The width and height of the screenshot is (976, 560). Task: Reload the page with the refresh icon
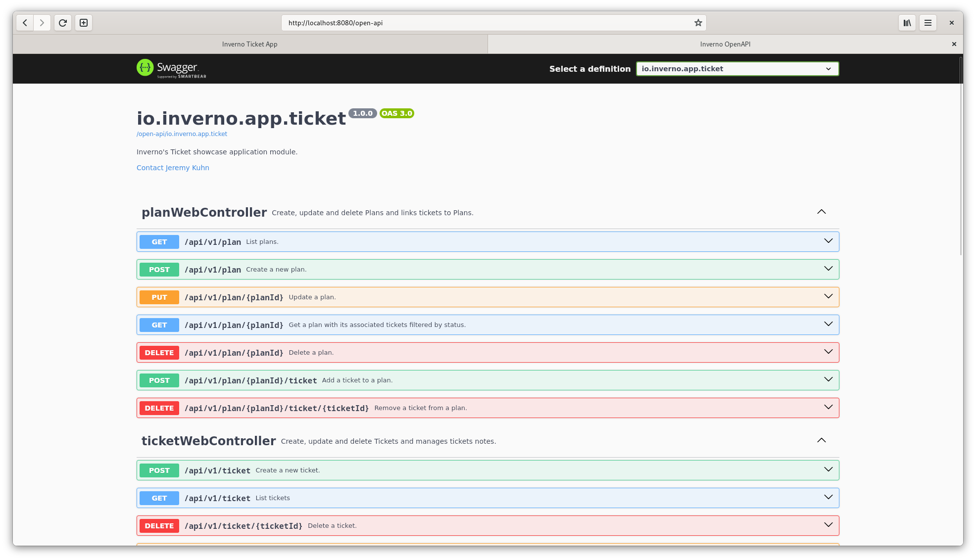(x=63, y=23)
